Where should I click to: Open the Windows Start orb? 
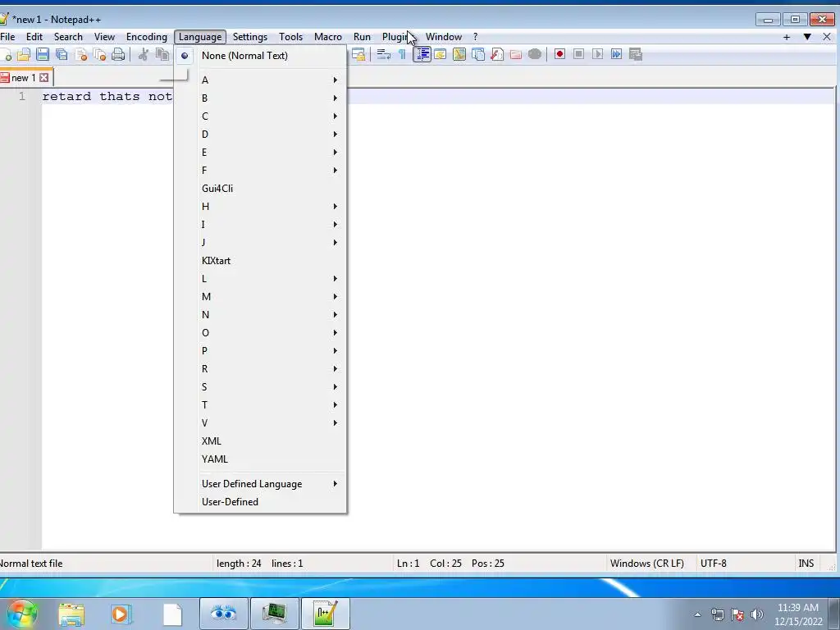pyautogui.click(x=22, y=614)
